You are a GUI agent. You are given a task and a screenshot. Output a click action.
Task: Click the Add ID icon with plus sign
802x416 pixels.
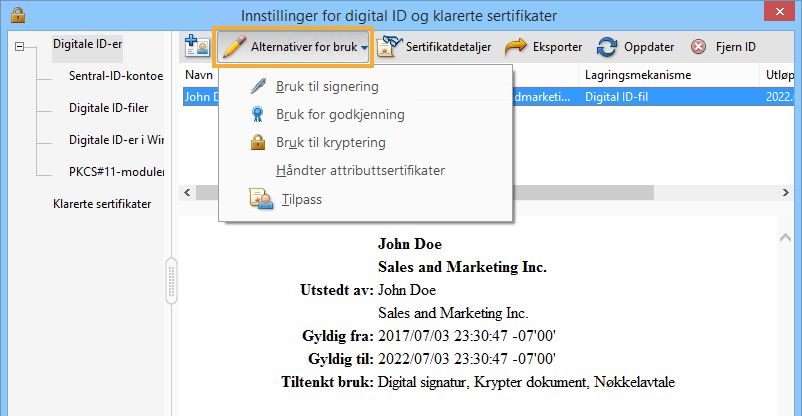197,46
